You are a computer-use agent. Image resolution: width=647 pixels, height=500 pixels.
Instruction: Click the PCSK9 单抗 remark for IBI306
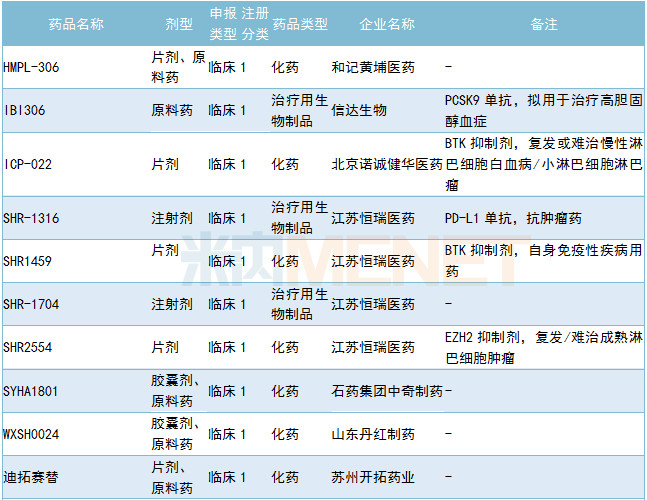point(543,111)
